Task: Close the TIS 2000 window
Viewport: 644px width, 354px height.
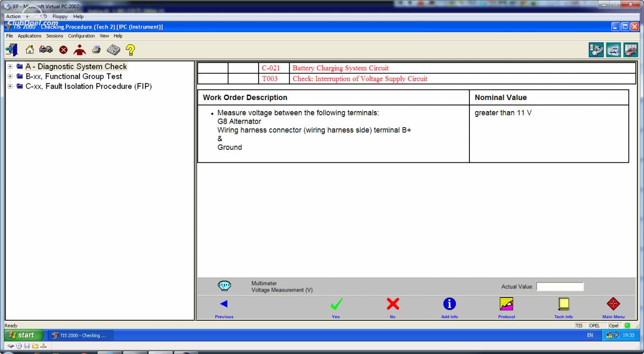Action: (634, 27)
